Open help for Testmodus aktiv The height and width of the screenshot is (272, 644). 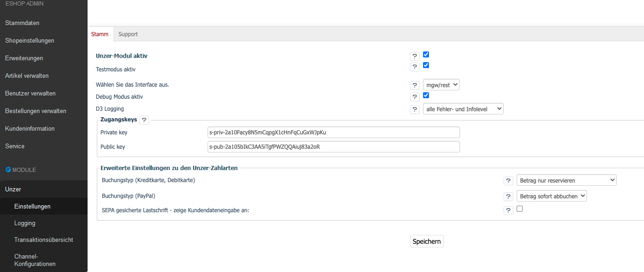pyautogui.click(x=415, y=66)
